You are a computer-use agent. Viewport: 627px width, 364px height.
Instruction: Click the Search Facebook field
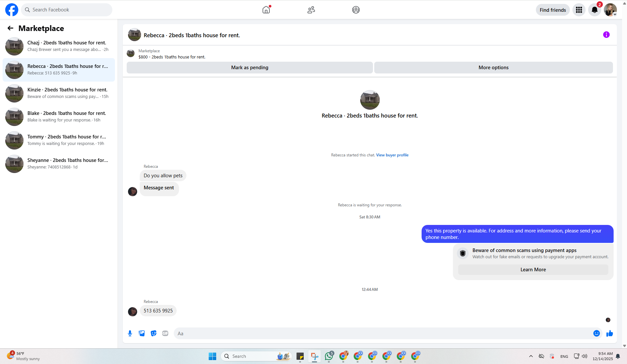click(x=67, y=10)
